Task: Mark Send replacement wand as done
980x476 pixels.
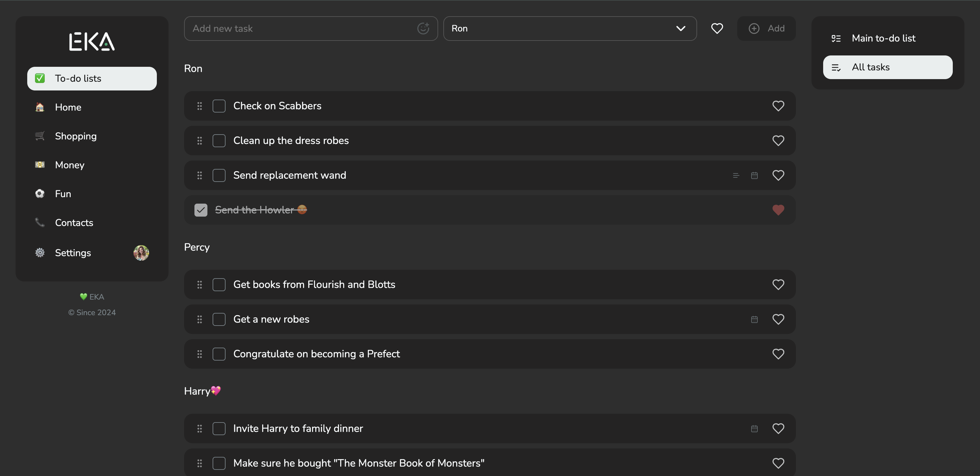Action: [219, 175]
